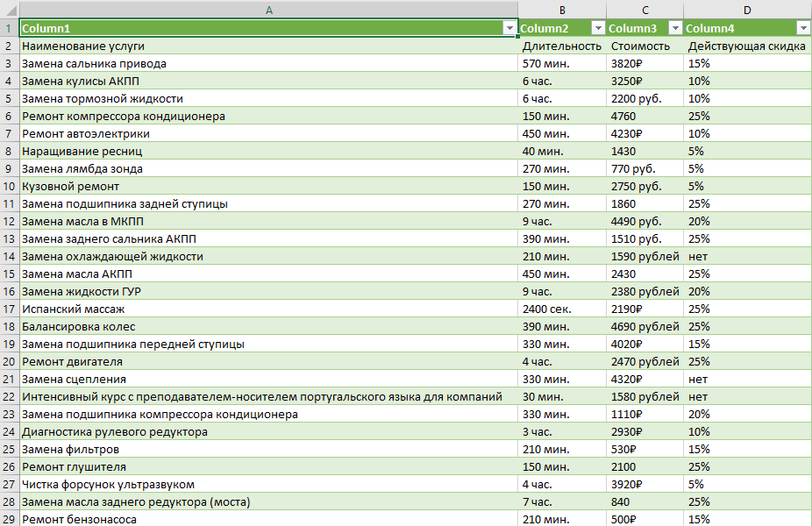
Task: Select cell 'Замена охлаждающей жидкости'
Action: click(x=269, y=256)
